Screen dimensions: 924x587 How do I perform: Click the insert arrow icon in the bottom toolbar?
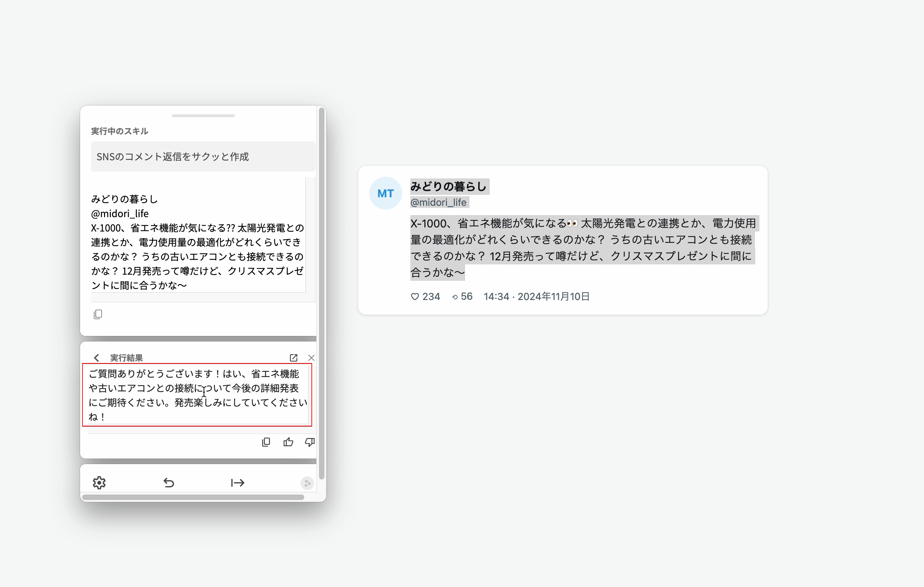pyautogui.click(x=238, y=483)
